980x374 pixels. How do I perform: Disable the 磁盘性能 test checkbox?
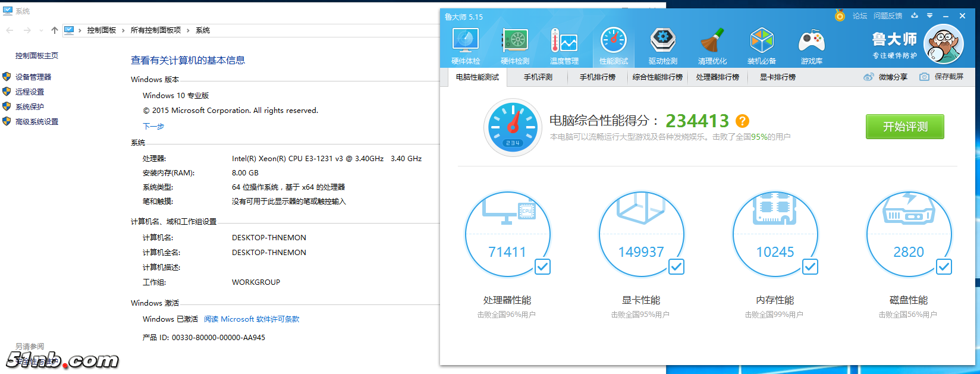pyautogui.click(x=944, y=267)
